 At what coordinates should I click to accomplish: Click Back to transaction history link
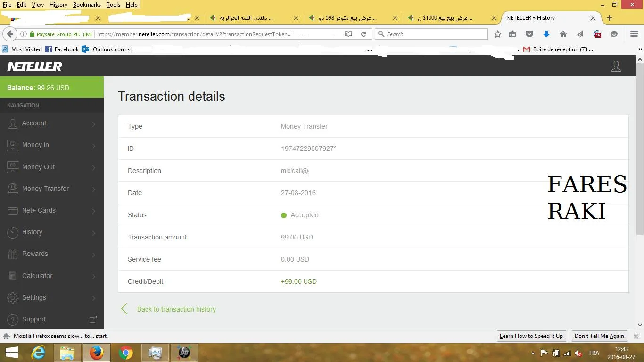point(176,309)
